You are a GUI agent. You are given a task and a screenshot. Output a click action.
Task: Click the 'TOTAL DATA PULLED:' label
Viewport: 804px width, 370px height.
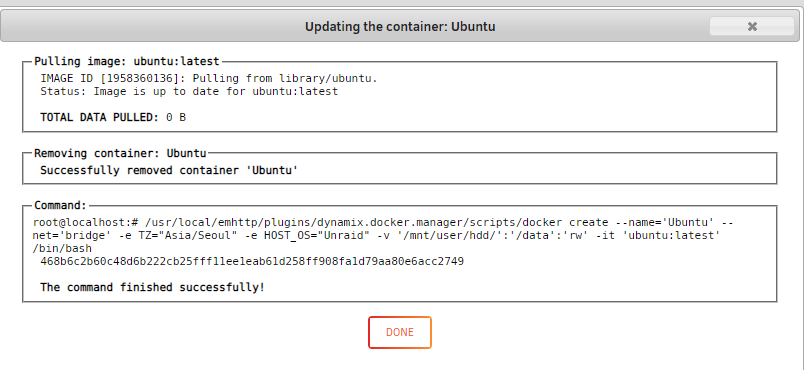pos(99,117)
